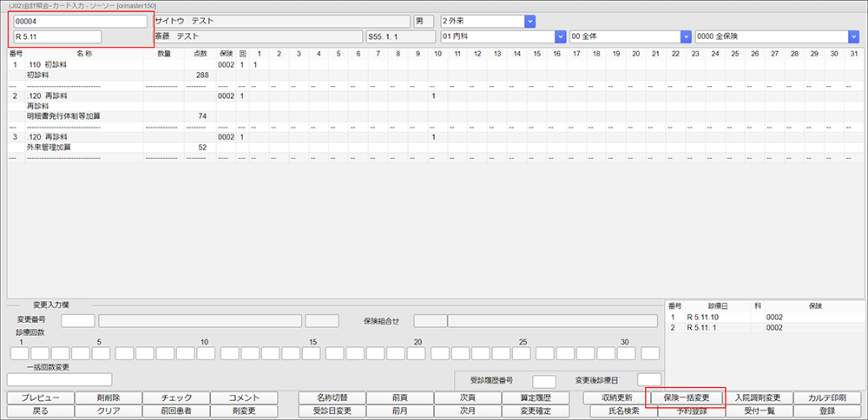Click the 変更確定 button
This screenshot has height=420, width=868.
click(537, 411)
